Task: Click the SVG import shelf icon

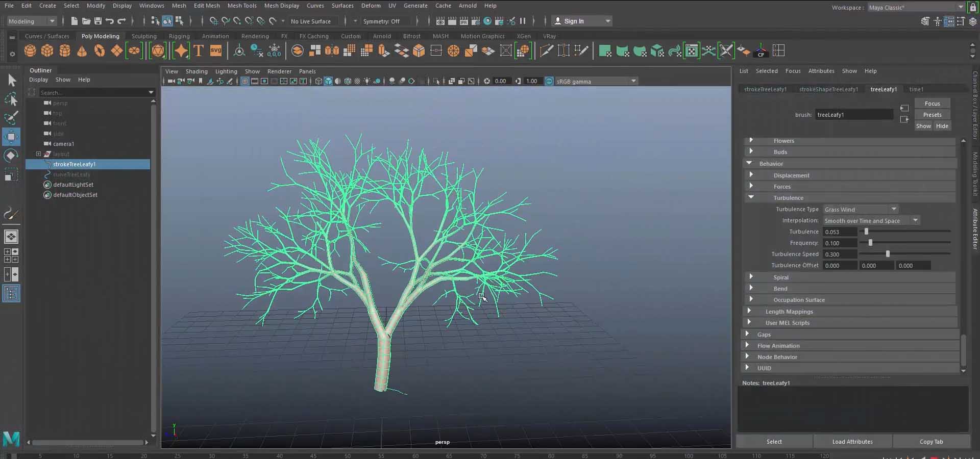Action: coord(216,51)
